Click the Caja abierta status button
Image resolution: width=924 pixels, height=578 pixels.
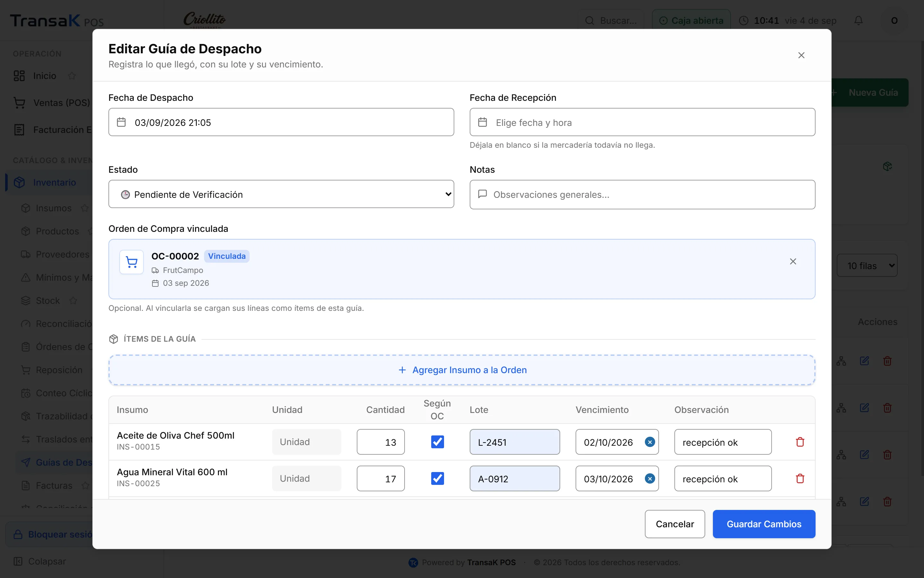[x=691, y=21]
